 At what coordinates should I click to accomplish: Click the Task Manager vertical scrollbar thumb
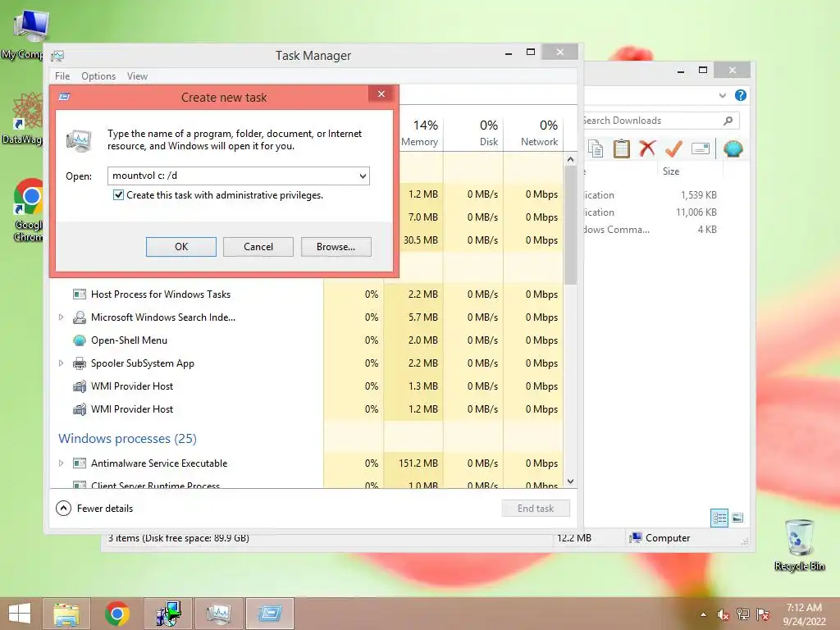[571, 225]
